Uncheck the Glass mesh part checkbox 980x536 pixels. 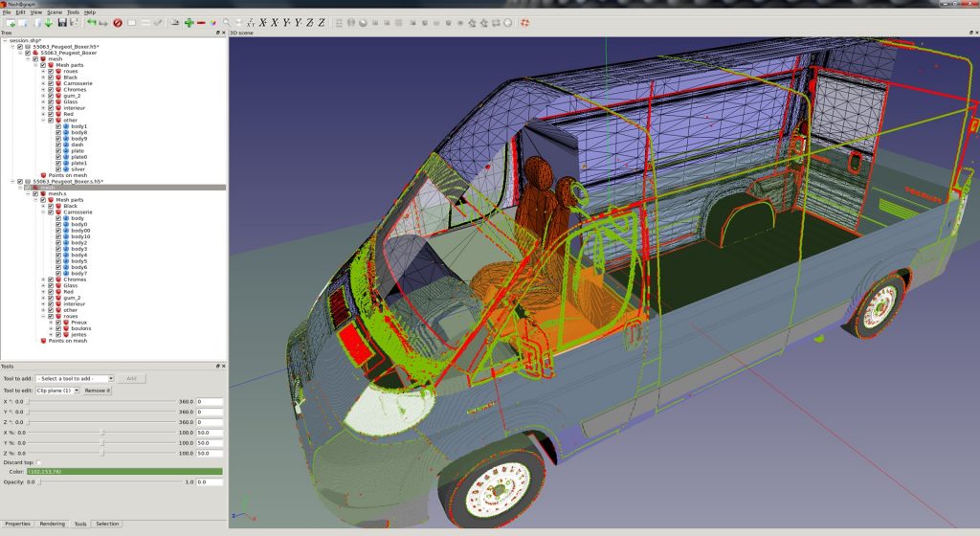[50, 101]
